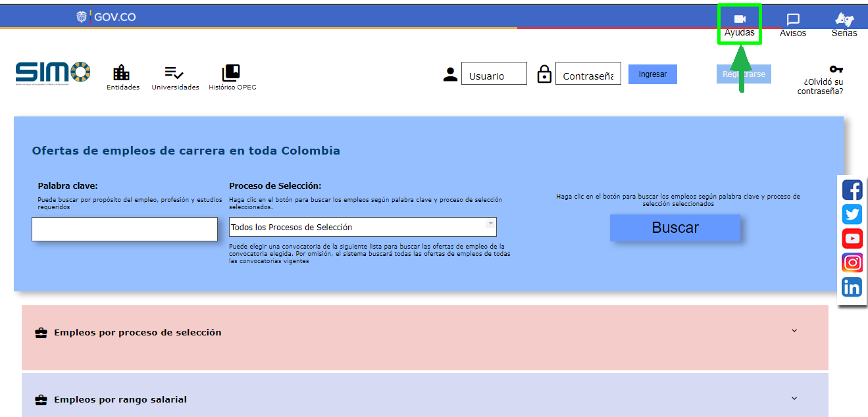868x417 pixels.
Task: Open the LinkedIn social link
Action: pos(852,287)
